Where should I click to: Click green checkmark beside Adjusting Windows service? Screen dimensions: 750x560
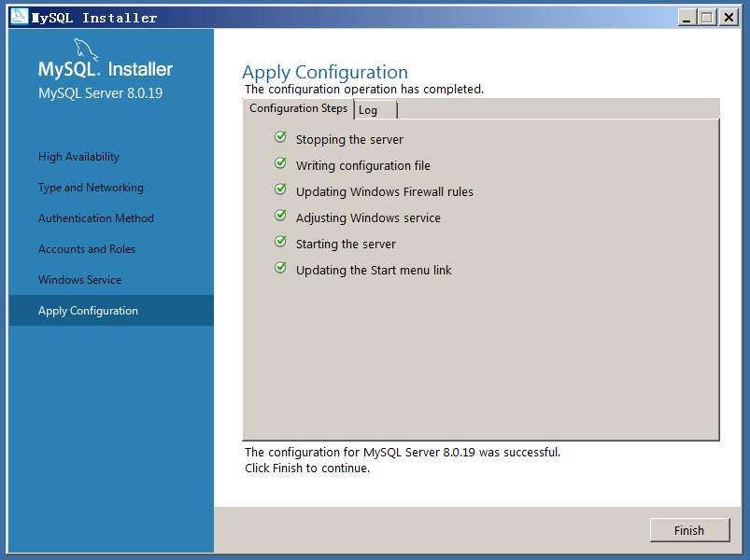pos(281,216)
